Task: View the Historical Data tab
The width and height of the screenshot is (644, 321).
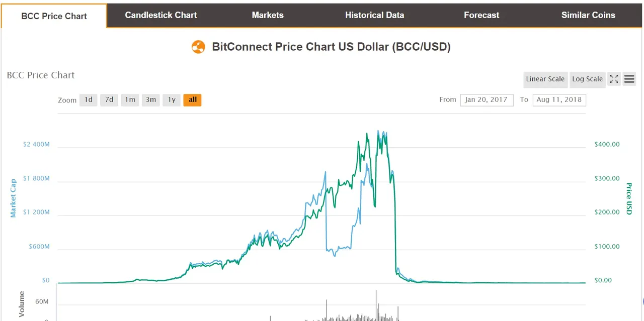Action: (x=374, y=15)
